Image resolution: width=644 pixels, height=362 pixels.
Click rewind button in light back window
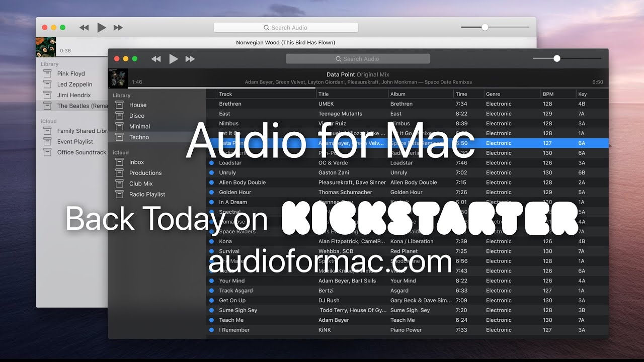coord(84,28)
